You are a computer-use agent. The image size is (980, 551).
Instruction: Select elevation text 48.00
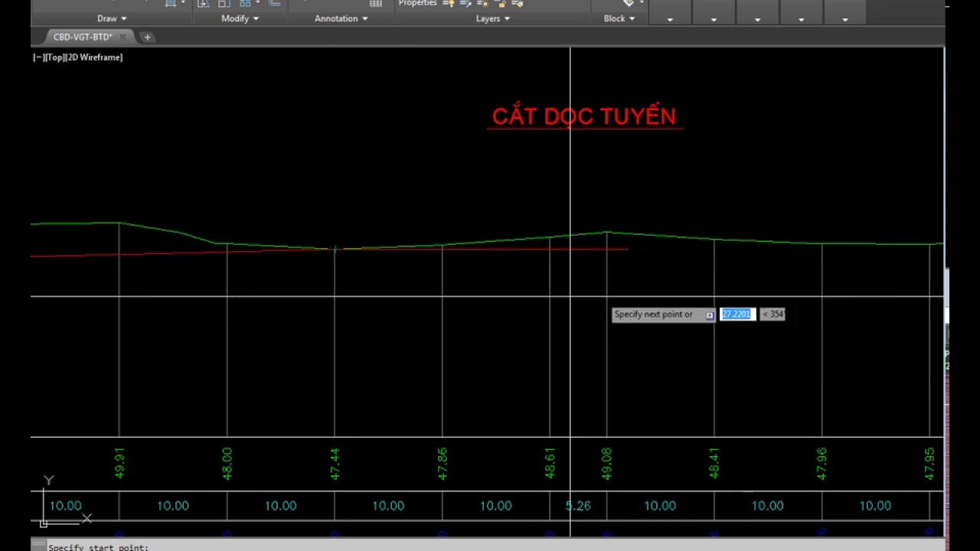(x=227, y=464)
